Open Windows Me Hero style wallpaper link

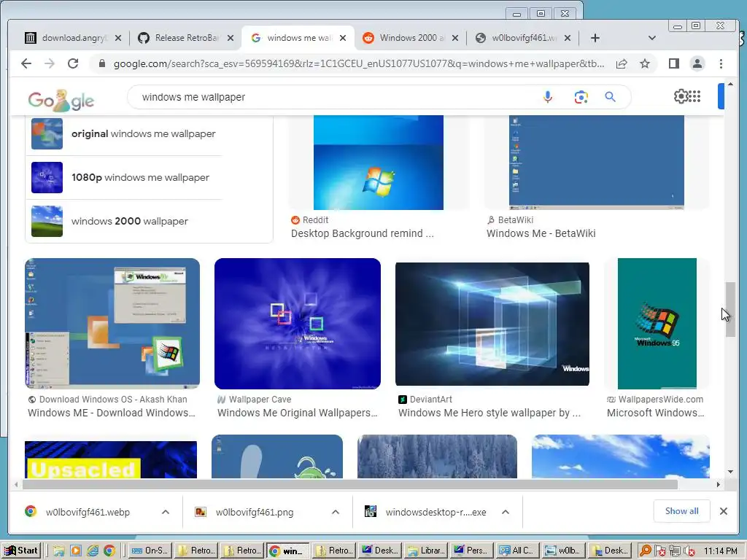pyautogui.click(x=489, y=413)
